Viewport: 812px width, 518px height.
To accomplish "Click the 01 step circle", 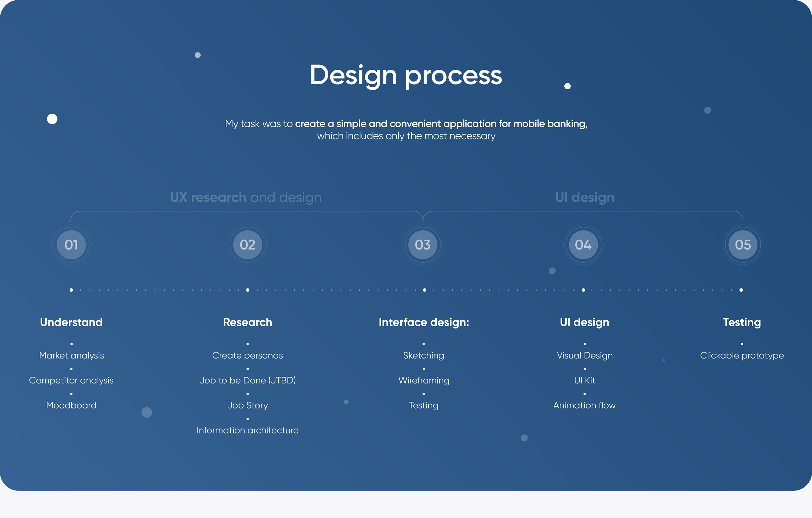I will (x=71, y=244).
